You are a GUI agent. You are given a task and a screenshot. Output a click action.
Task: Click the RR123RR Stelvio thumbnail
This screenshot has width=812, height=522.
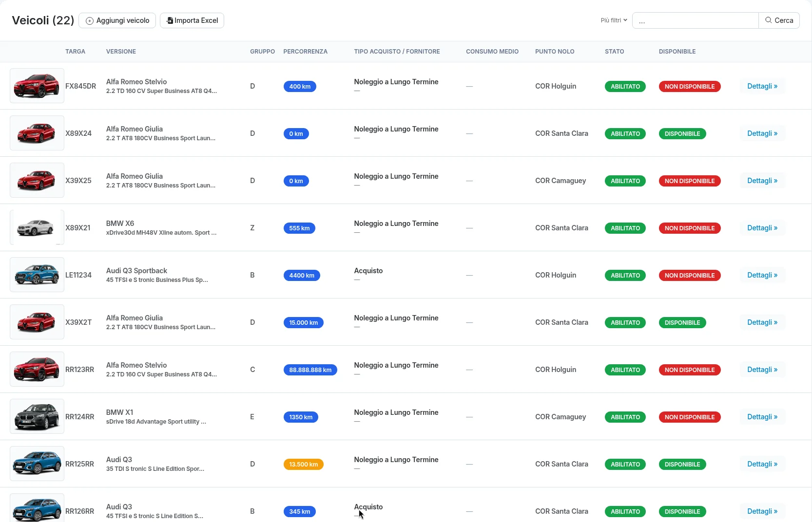pos(37,369)
